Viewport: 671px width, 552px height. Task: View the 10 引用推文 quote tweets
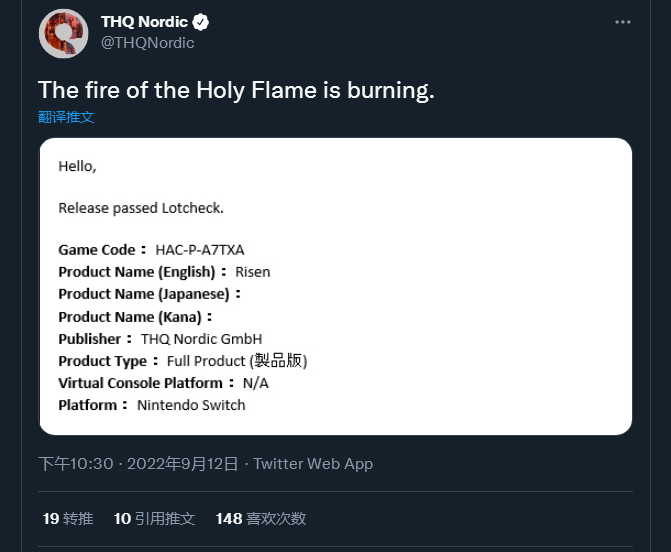[x=154, y=518]
